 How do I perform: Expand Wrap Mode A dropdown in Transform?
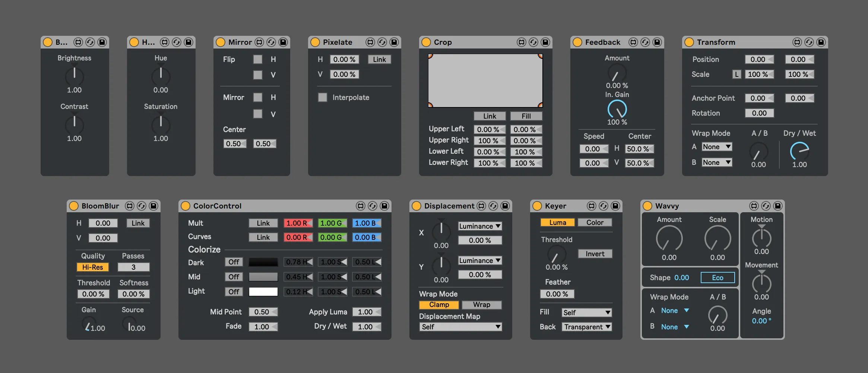(717, 147)
